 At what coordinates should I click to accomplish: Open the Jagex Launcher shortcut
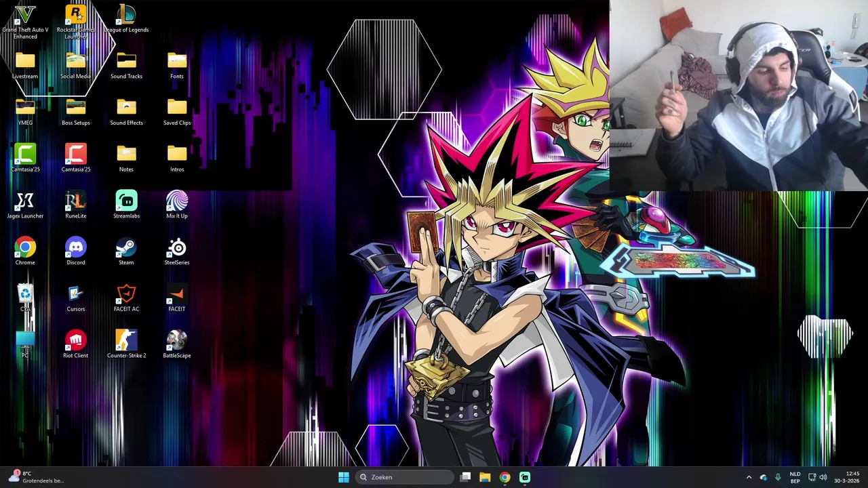[x=25, y=205]
